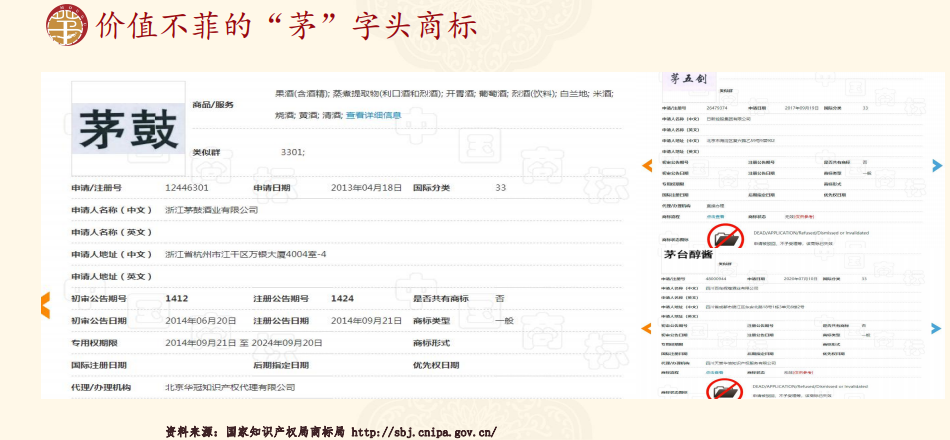Open the 查看详细信息 link
This screenshot has width=950, height=440.
373,115
